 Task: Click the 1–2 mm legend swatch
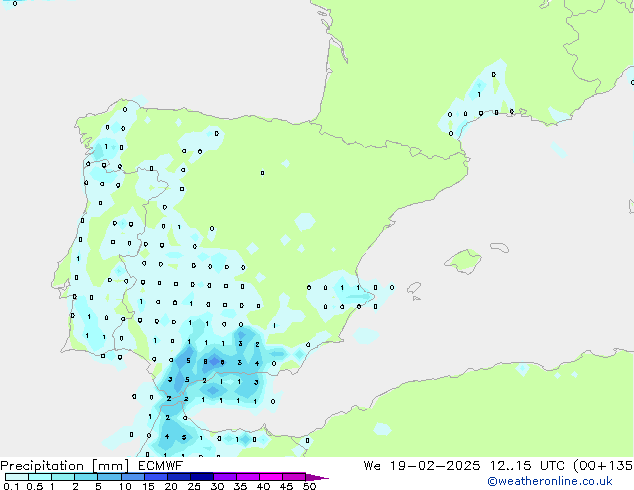point(63,477)
